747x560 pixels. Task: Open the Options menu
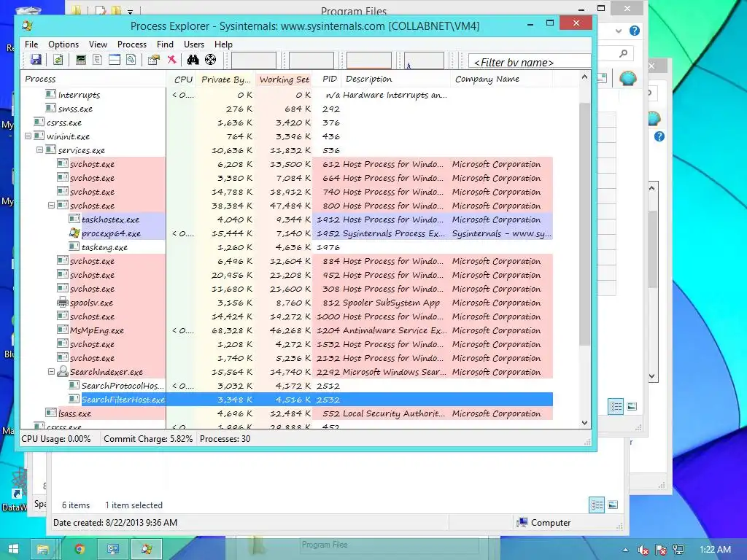coord(63,44)
